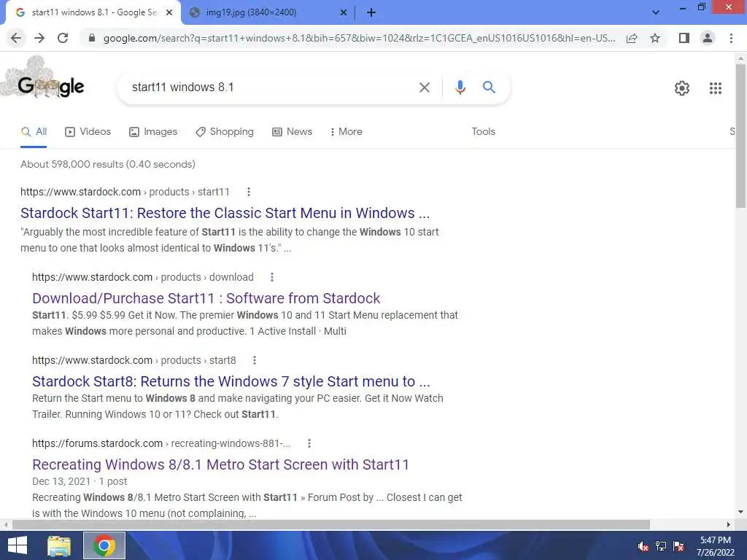This screenshot has height=560, width=747.
Task: Expand the More search categories
Action: (x=347, y=132)
